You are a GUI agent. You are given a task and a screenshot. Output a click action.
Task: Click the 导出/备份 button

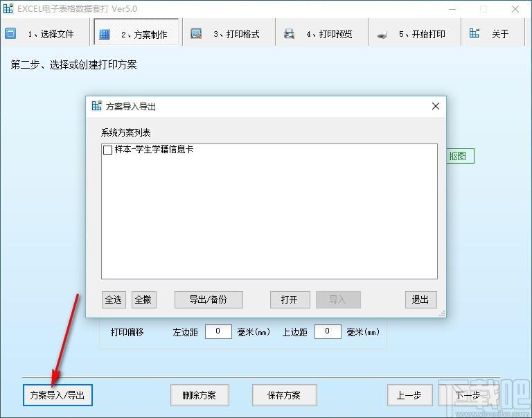coord(209,300)
